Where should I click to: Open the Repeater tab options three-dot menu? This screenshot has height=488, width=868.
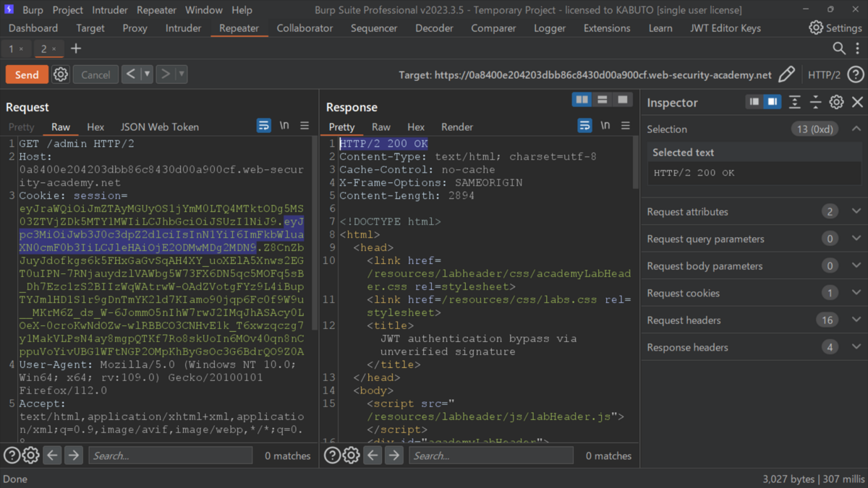click(856, 48)
